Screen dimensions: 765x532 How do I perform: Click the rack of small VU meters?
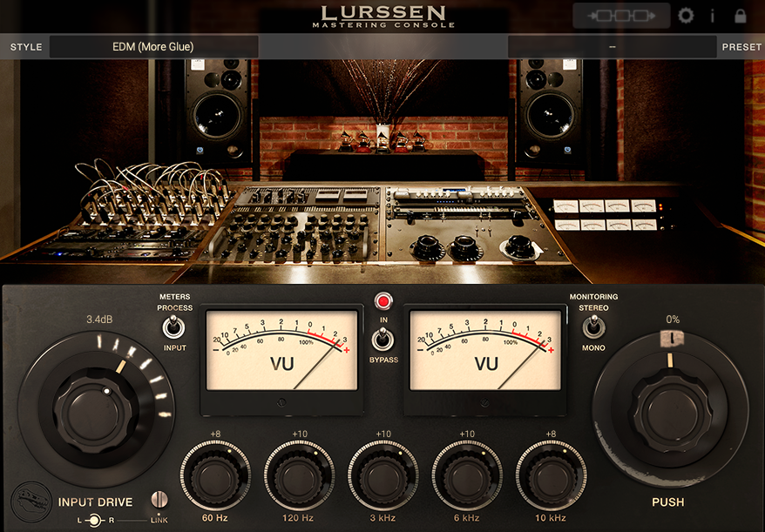pos(605,214)
